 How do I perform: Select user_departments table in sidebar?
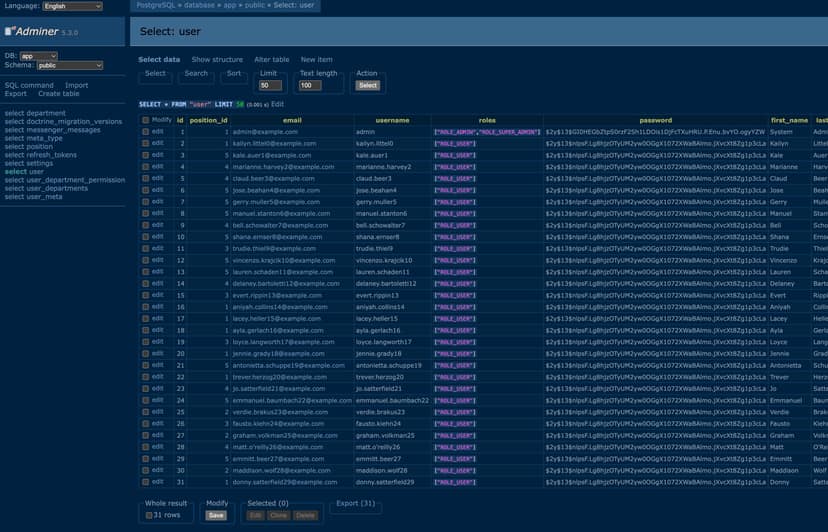click(57, 189)
